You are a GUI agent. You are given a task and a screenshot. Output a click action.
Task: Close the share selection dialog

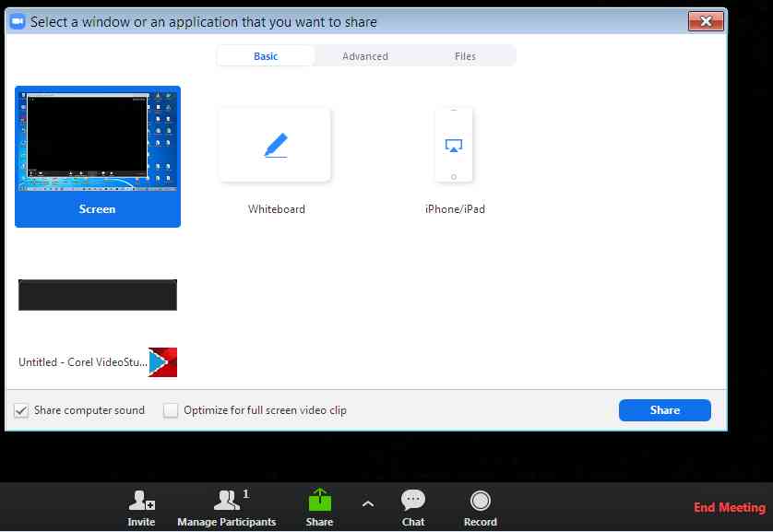pos(706,22)
